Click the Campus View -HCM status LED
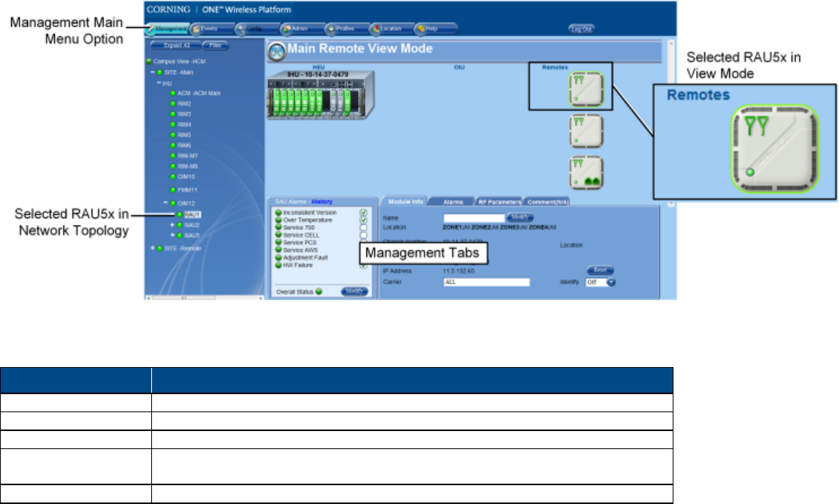 coord(149,62)
